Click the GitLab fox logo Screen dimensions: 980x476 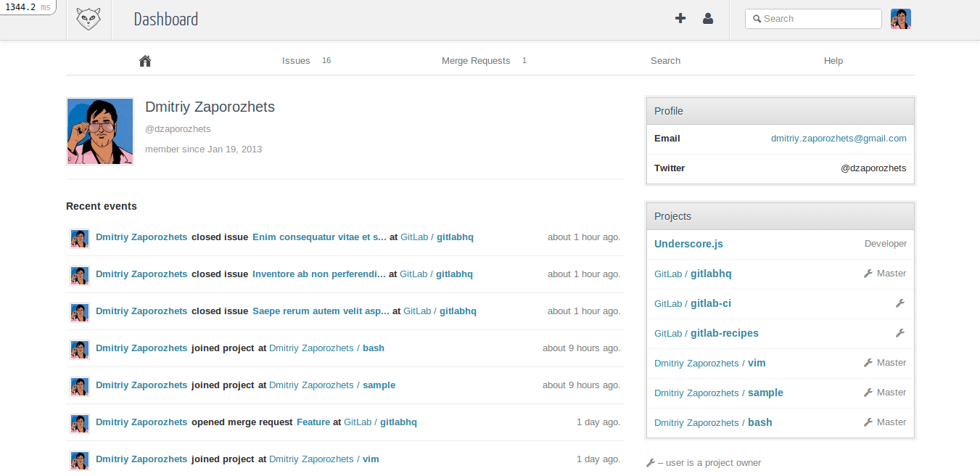click(88, 20)
